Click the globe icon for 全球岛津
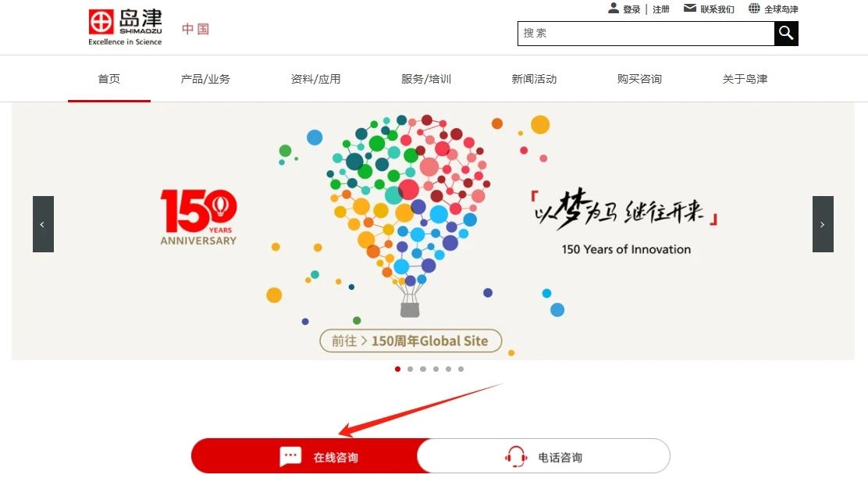The width and height of the screenshot is (868, 496). (x=754, y=8)
